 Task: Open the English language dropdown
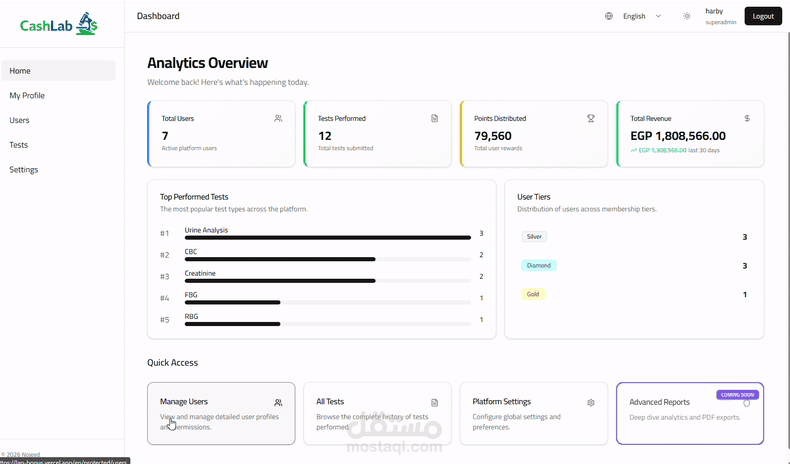[x=634, y=16]
